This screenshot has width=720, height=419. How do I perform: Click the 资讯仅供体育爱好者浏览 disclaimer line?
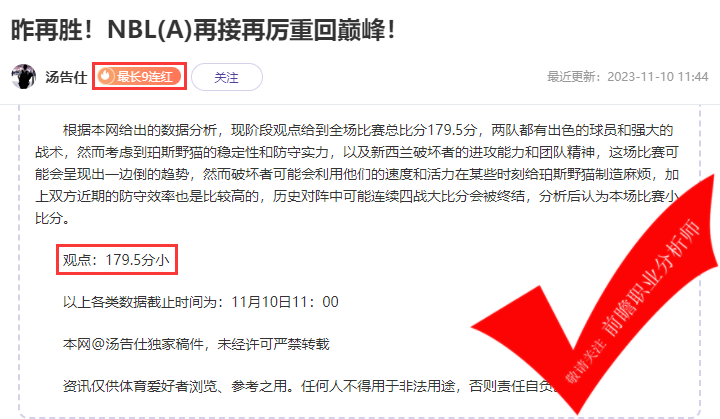(308, 386)
